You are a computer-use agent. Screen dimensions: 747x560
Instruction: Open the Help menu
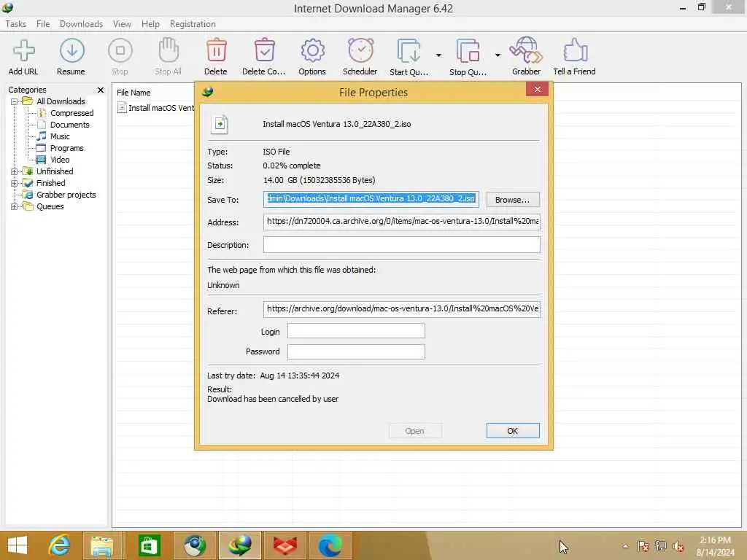tap(150, 24)
